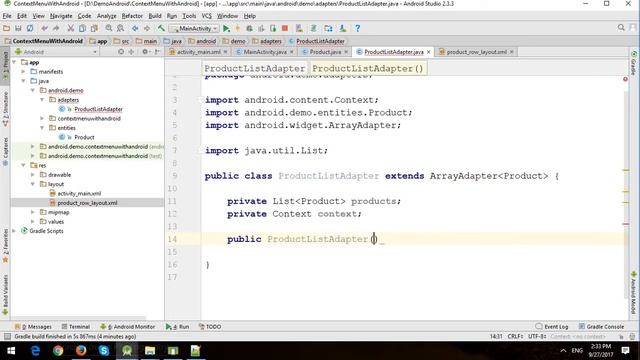
Task: Expand the drawable folder
Action: pos(33,175)
